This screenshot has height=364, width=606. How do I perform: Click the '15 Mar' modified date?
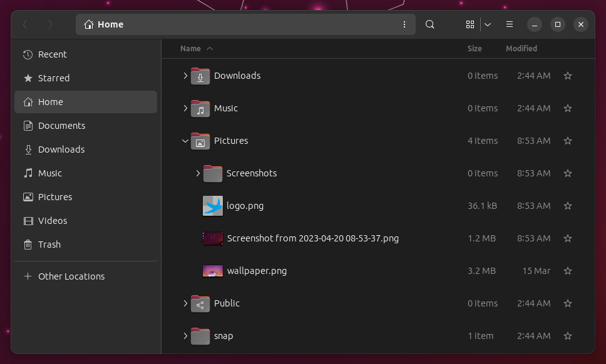[x=537, y=271]
